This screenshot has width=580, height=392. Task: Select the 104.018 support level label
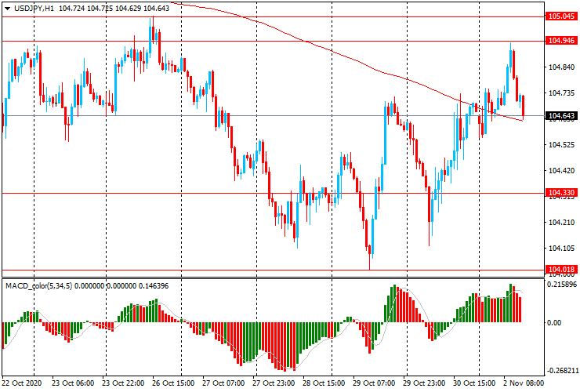[x=561, y=270]
